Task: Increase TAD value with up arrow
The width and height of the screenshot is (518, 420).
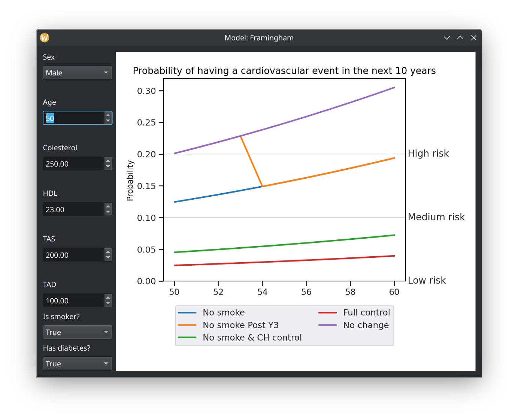Action: click(108, 297)
